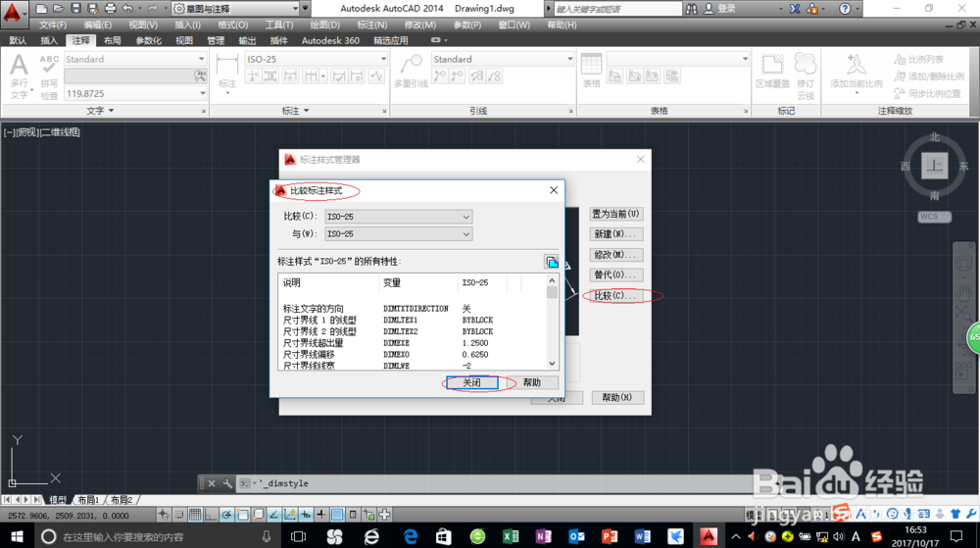Open Excel from the Windows taskbar
This screenshot has height=548, width=980.
click(x=511, y=536)
